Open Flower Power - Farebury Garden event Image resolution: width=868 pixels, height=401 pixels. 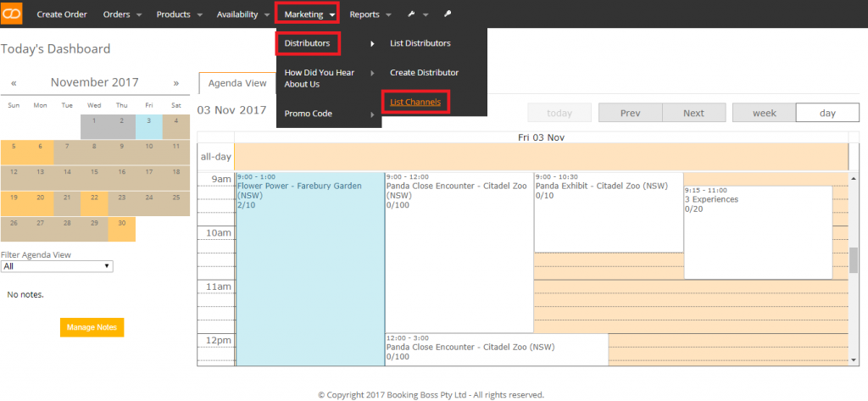point(310,270)
